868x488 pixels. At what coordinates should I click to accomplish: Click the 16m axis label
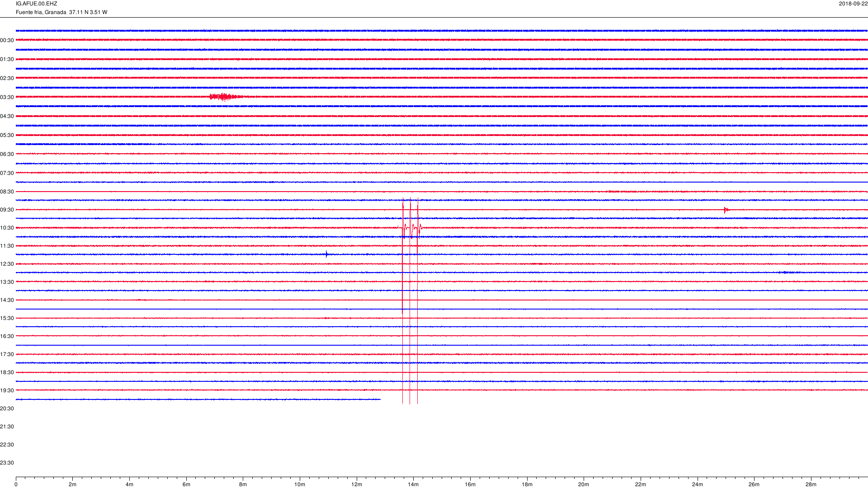(x=470, y=484)
